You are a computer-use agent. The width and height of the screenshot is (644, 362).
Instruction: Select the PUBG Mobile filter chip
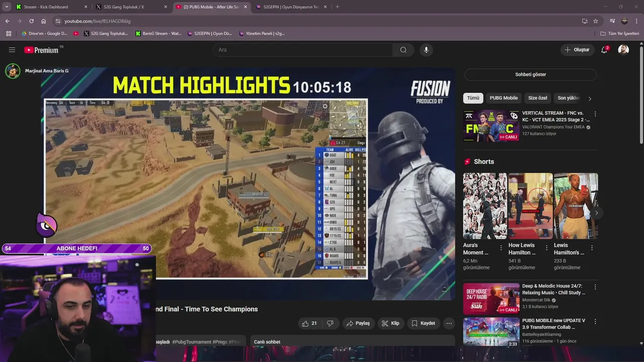tap(504, 98)
